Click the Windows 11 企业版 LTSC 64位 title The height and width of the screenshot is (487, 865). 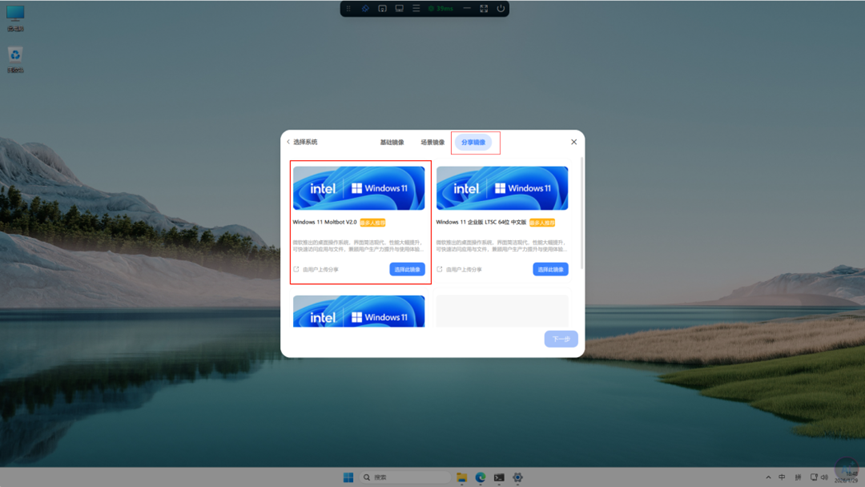coord(481,222)
